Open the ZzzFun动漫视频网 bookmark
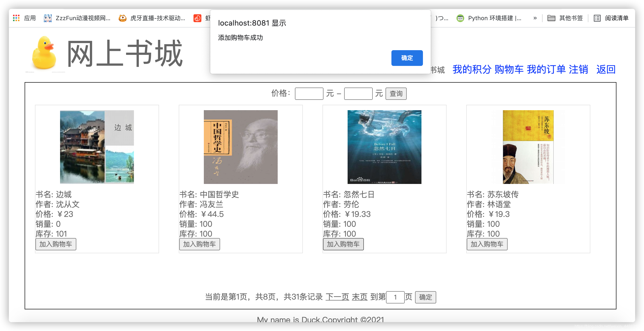Image resolution: width=644 pixels, height=331 pixels. point(77,18)
